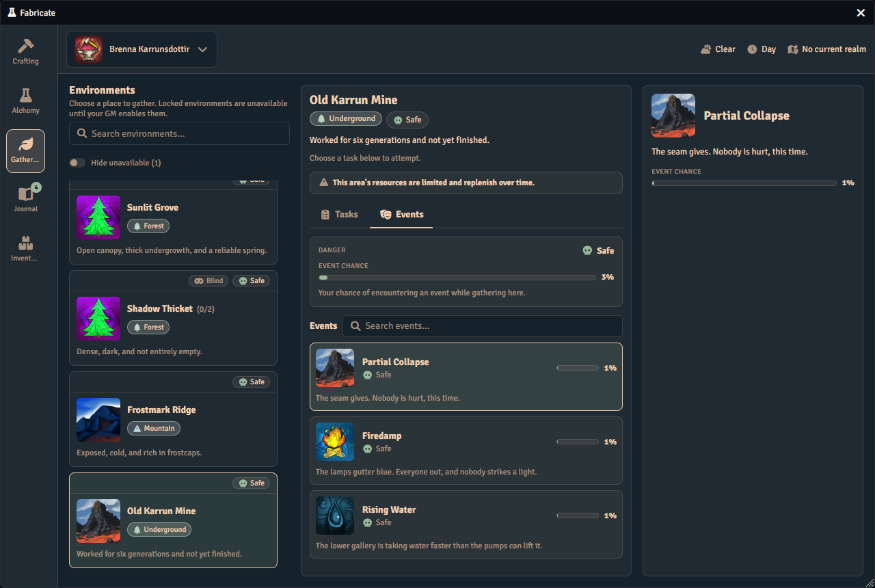Viewport: 875px width, 588px height.
Task: Select the Partial Collapse event thumbnail
Action: (x=335, y=368)
